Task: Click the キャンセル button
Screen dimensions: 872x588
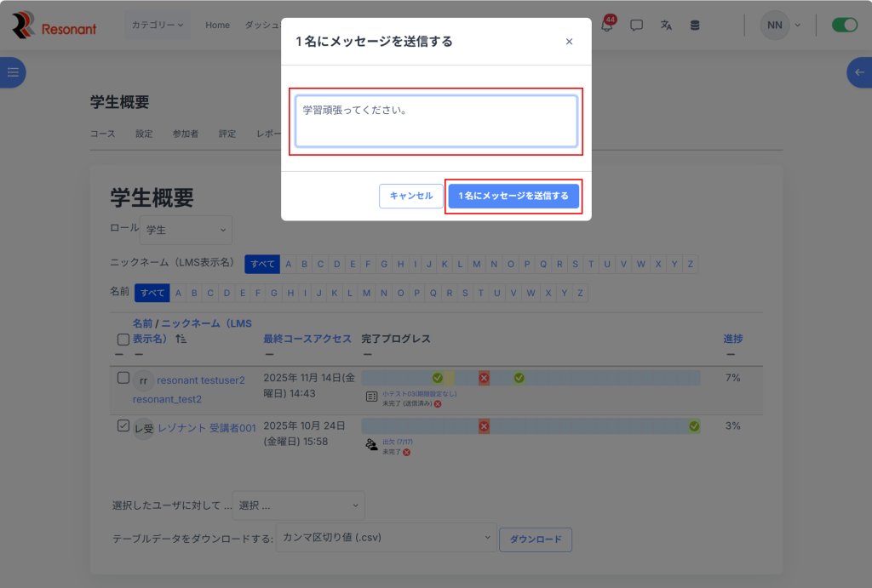Action: click(411, 196)
